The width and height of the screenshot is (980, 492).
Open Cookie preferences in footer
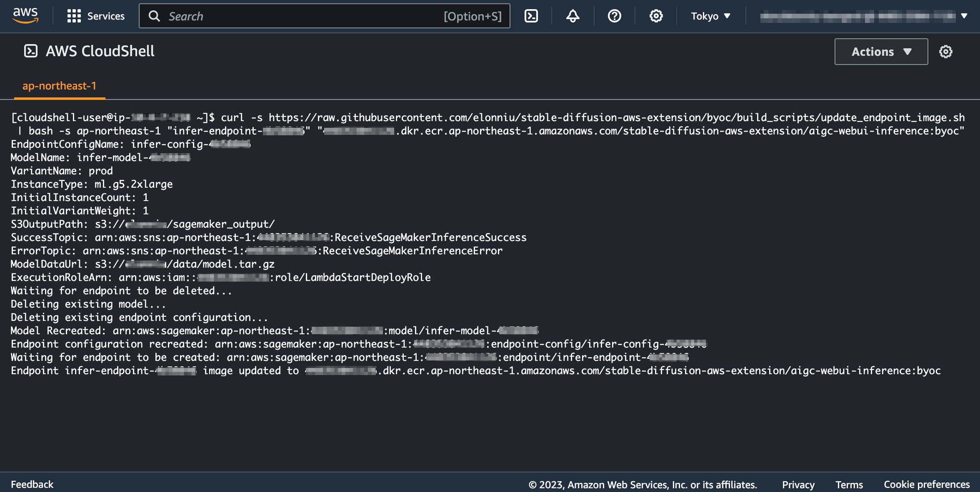click(927, 485)
